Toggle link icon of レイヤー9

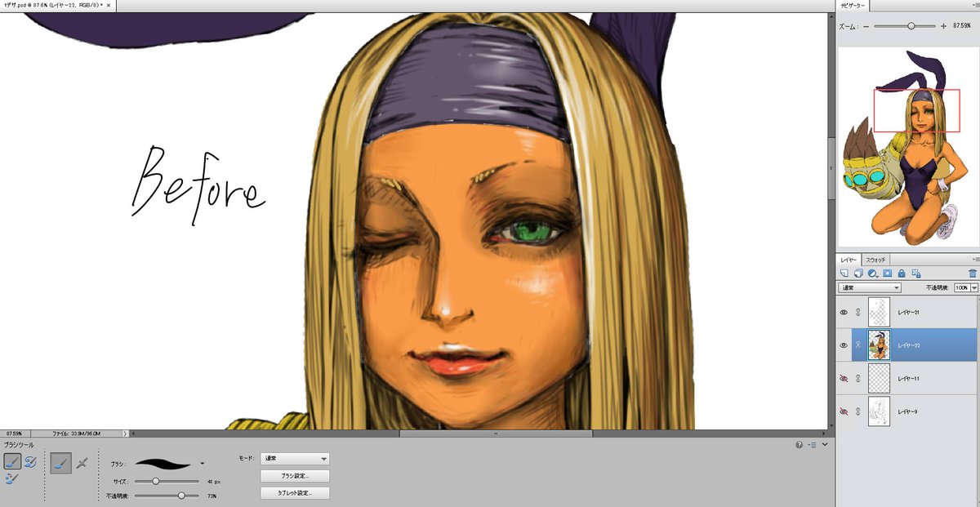coord(857,411)
